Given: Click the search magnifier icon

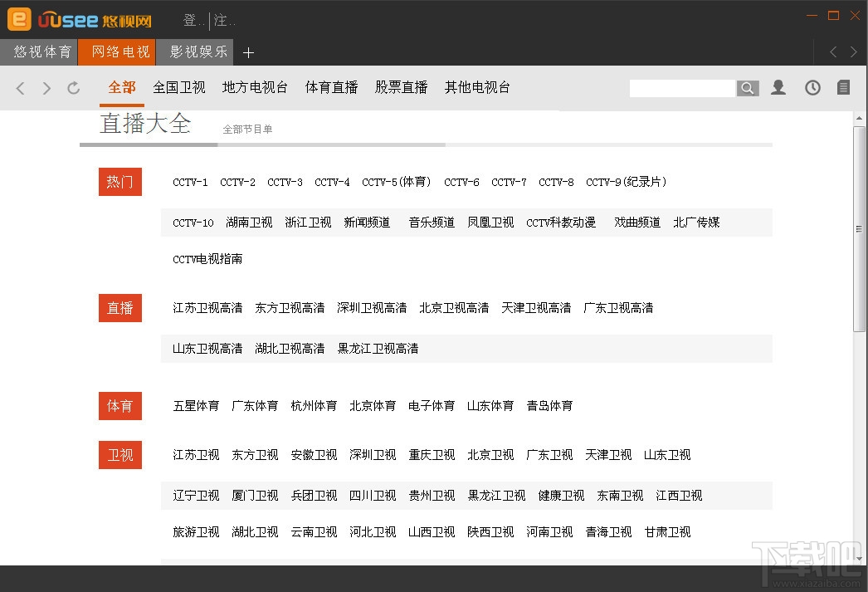Looking at the screenshot, I should [748, 87].
